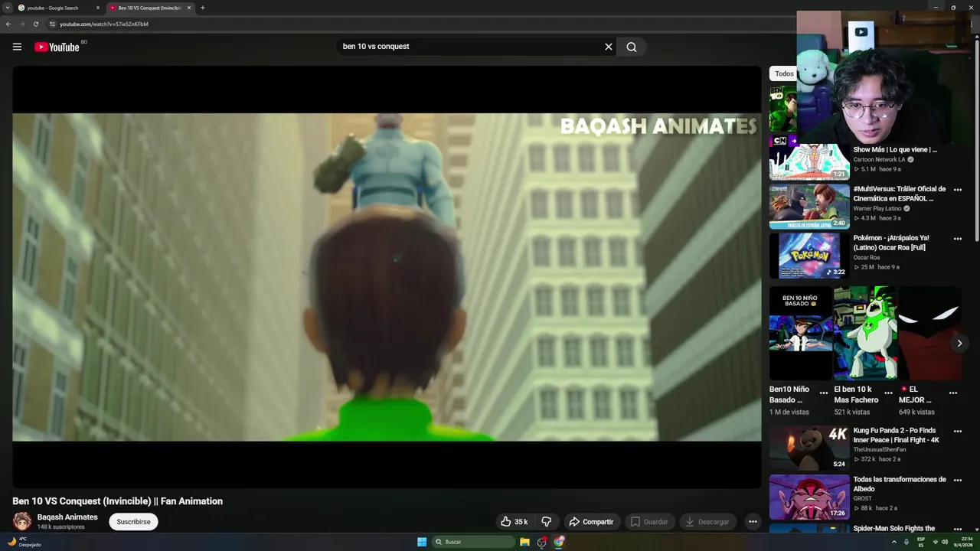Open the YouTube hamburger guide menu

17,47
